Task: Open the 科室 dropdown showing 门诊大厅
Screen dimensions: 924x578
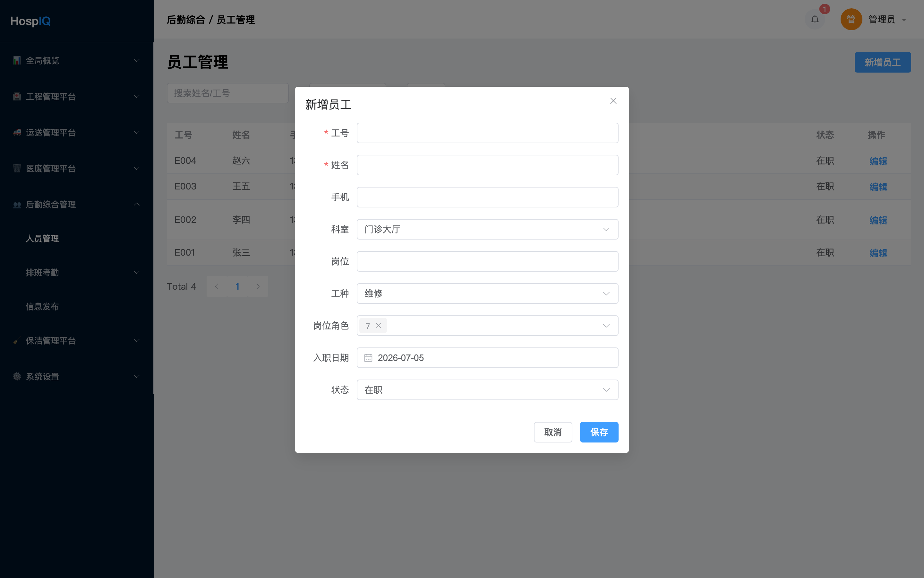Action: 487,229
